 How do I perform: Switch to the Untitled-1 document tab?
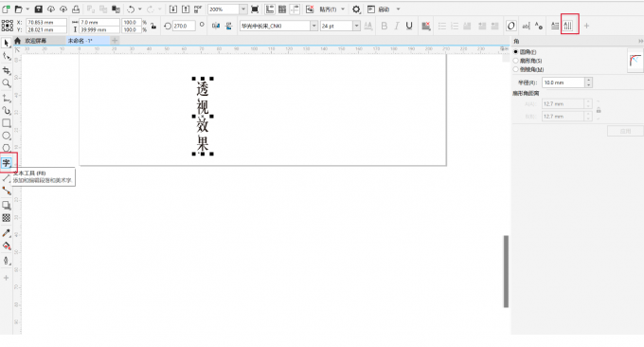coord(87,41)
